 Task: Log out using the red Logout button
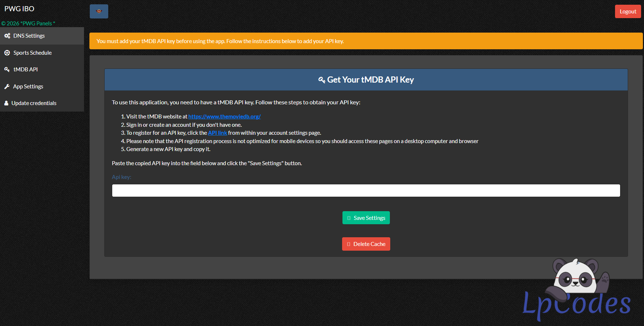tap(628, 12)
